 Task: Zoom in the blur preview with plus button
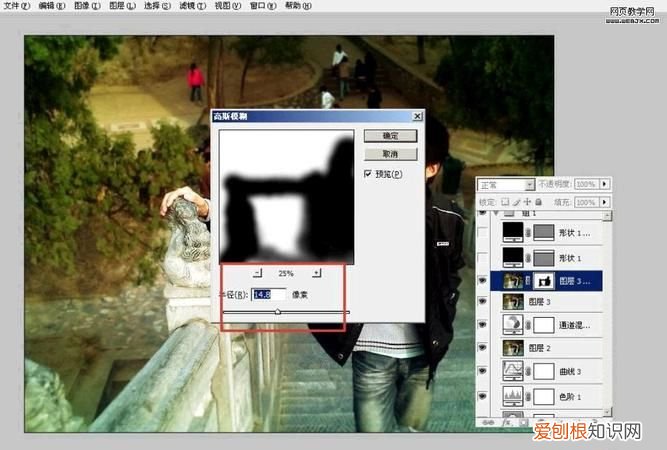[x=316, y=273]
